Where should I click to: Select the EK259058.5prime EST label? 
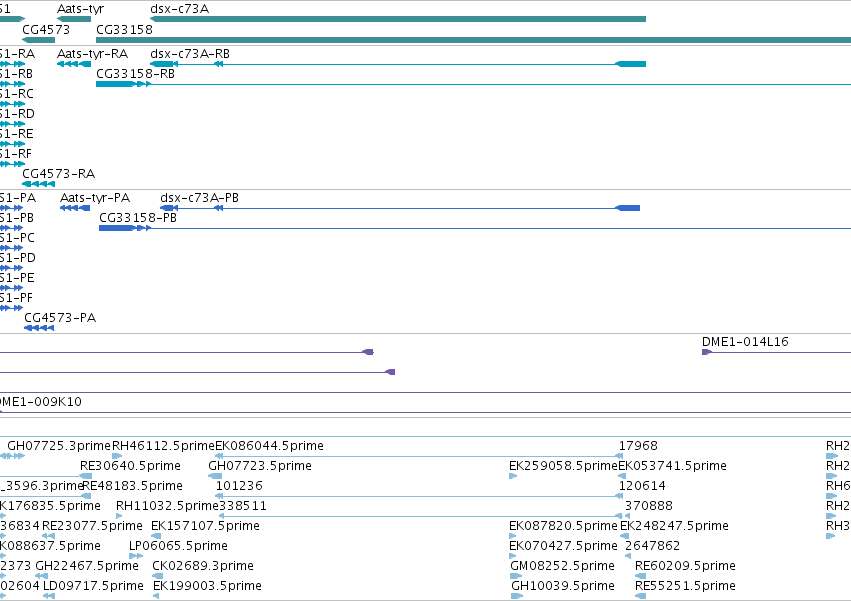pos(563,466)
